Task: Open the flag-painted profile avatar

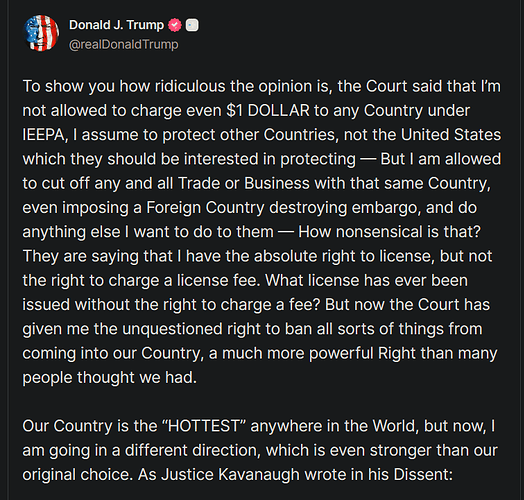Action: 41,33
